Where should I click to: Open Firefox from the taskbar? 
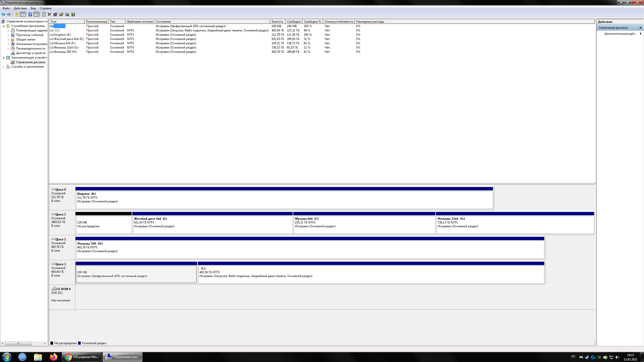(53, 357)
